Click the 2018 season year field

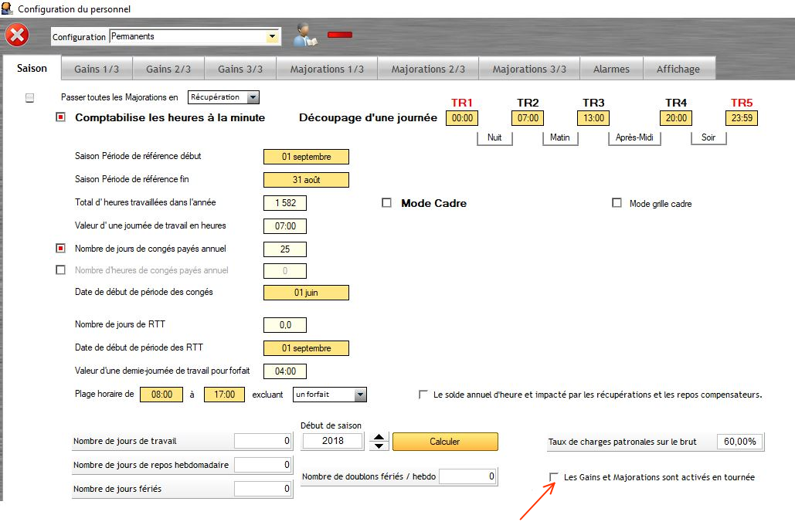(332, 441)
